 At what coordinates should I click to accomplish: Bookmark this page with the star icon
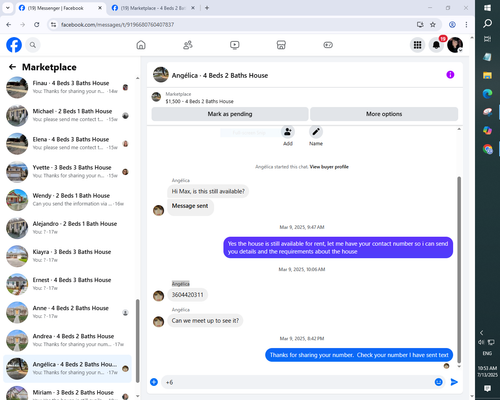pyautogui.click(x=433, y=25)
